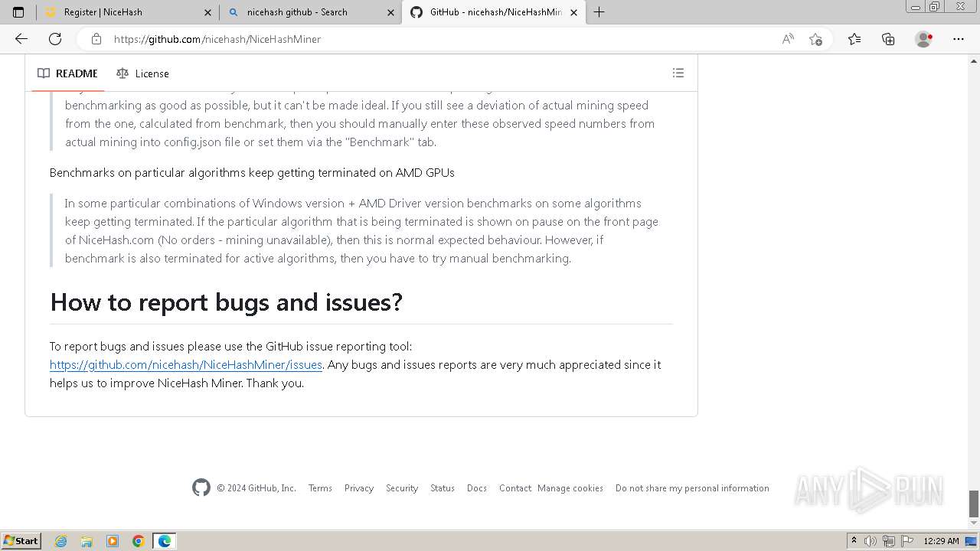Add this page to favorites

coord(815,39)
